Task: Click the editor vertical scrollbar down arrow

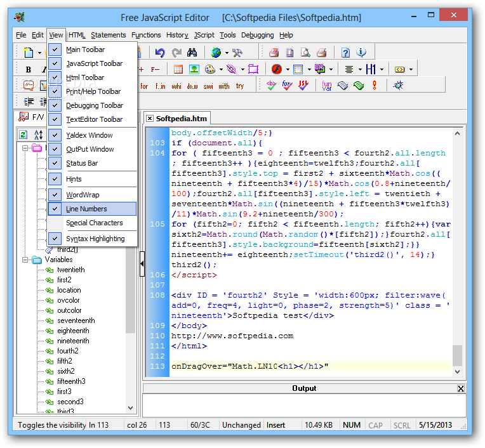Action: click(x=458, y=372)
